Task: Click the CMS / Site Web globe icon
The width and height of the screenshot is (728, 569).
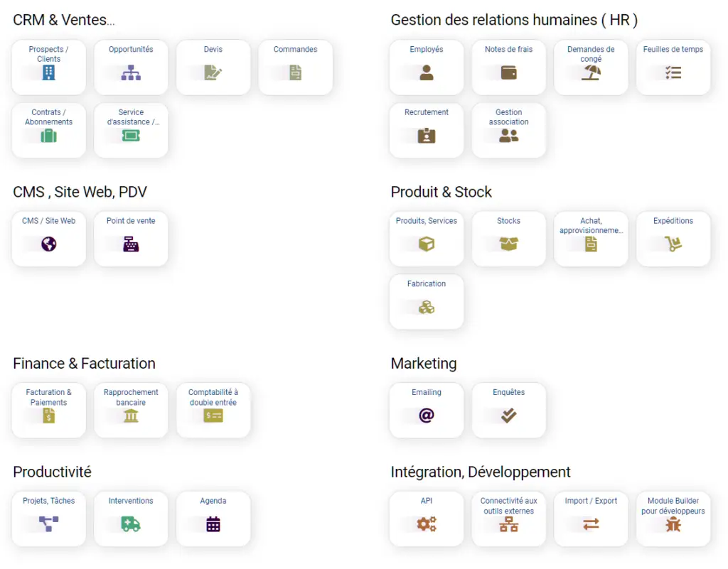Action: click(x=49, y=244)
